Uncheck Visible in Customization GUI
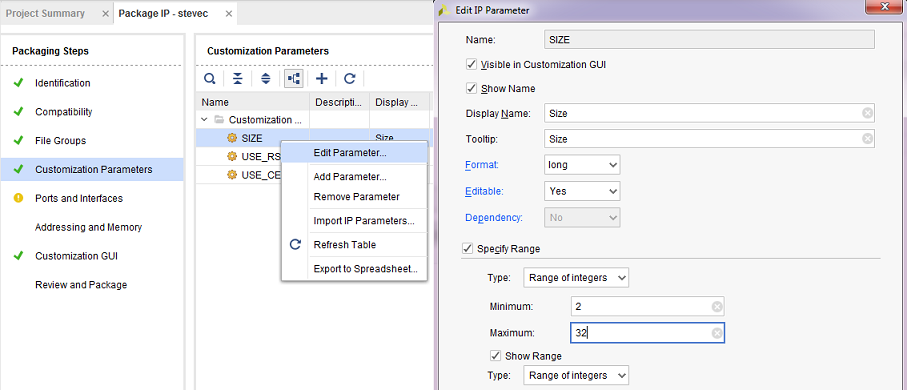 tap(471, 64)
